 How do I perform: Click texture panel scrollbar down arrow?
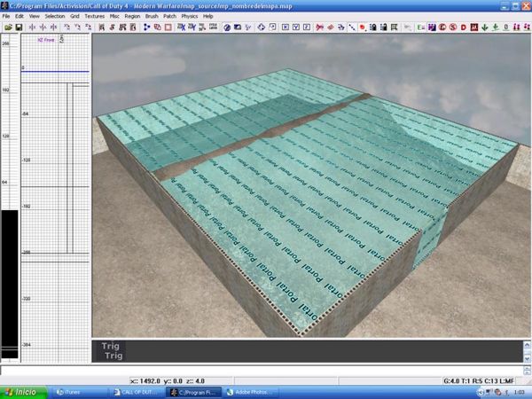point(527,358)
